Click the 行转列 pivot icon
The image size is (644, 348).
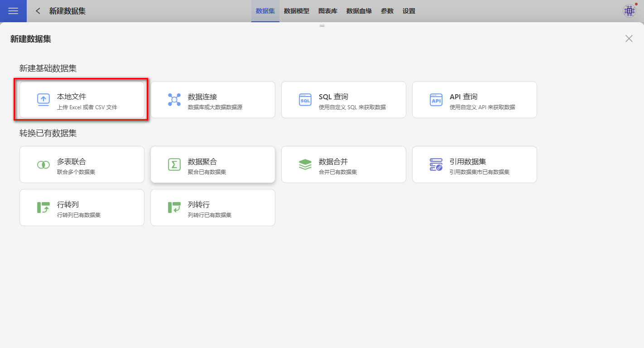43,208
